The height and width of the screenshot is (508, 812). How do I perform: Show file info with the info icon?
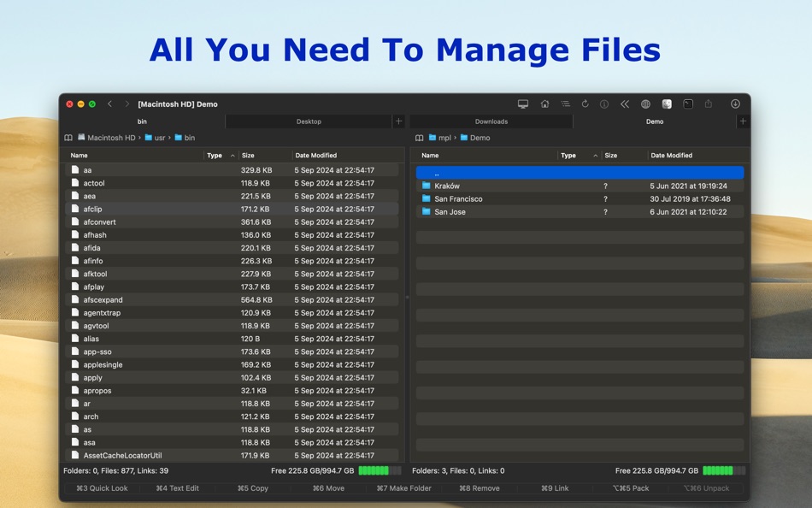pos(603,104)
